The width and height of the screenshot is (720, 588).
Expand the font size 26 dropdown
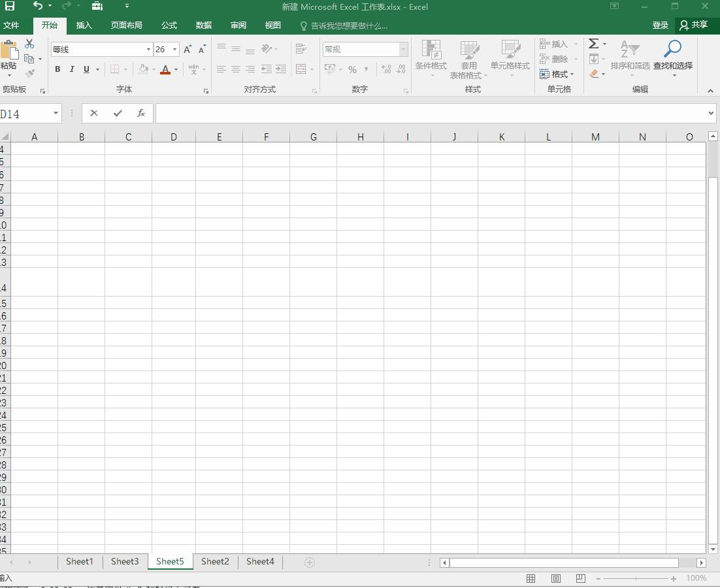[174, 50]
